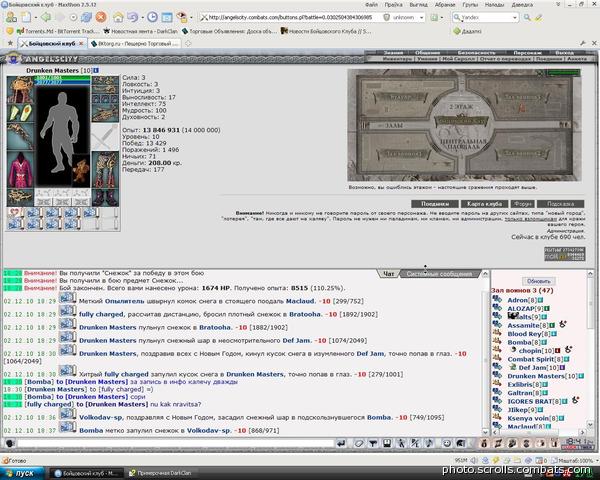Click the Подсказка button
Viewport: 600px width, 480px height.
[560, 204]
